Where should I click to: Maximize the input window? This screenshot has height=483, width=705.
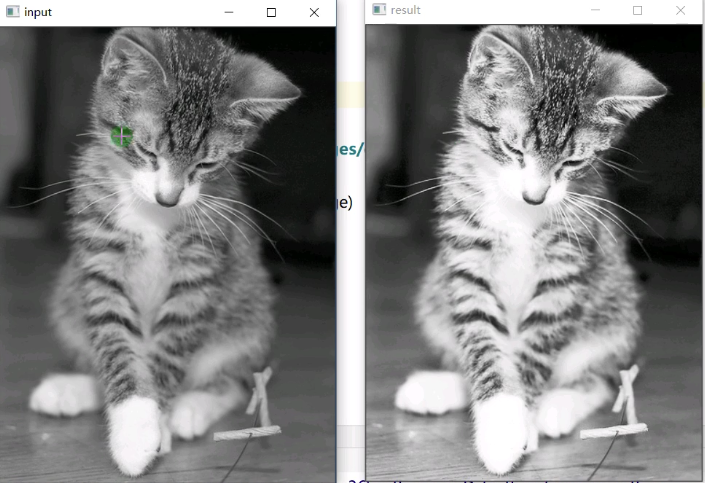[271, 12]
